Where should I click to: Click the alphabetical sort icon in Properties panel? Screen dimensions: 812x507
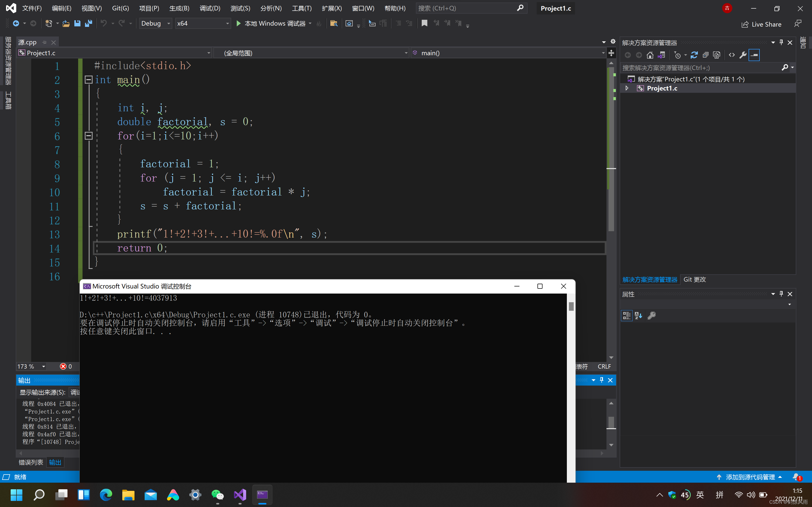click(x=638, y=316)
